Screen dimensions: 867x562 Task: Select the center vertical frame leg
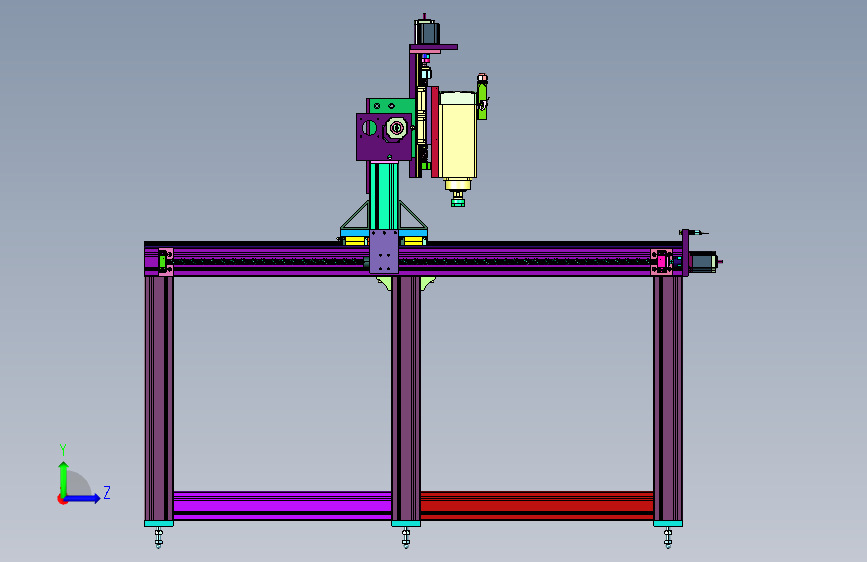406,398
